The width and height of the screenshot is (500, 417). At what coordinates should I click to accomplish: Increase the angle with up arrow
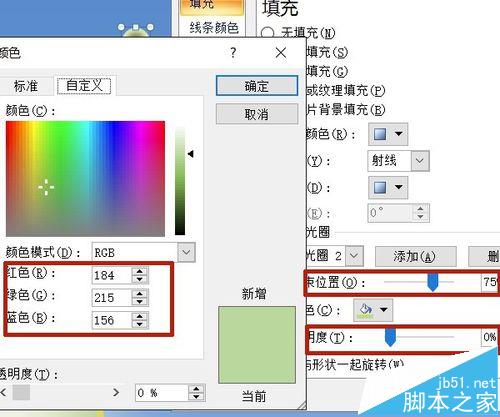click(x=420, y=209)
